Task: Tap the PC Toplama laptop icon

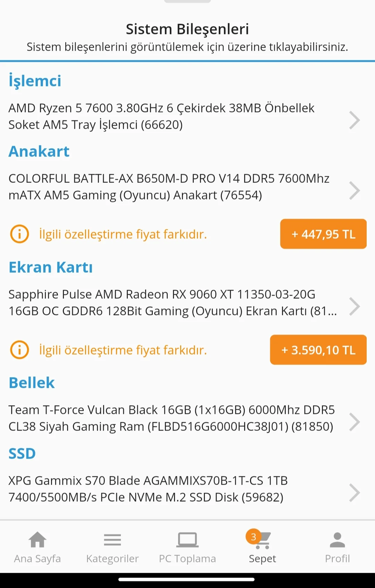Action: [x=187, y=540]
